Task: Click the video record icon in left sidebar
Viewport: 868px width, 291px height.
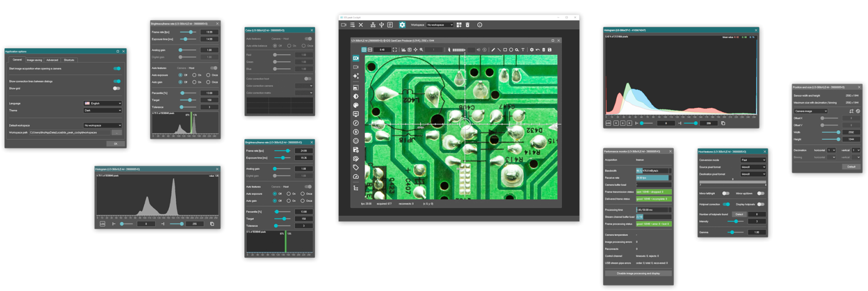Action: click(356, 68)
